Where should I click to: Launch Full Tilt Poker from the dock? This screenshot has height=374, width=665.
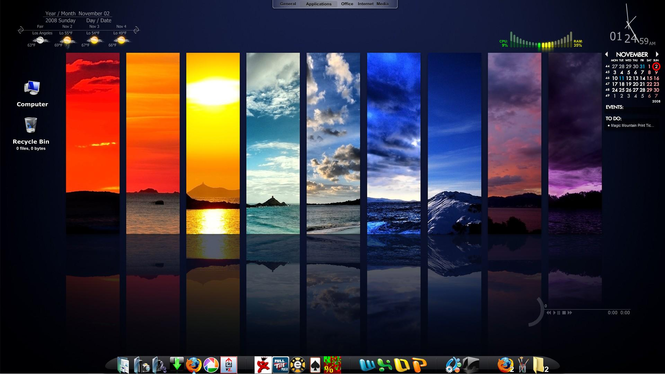point(280,365)
